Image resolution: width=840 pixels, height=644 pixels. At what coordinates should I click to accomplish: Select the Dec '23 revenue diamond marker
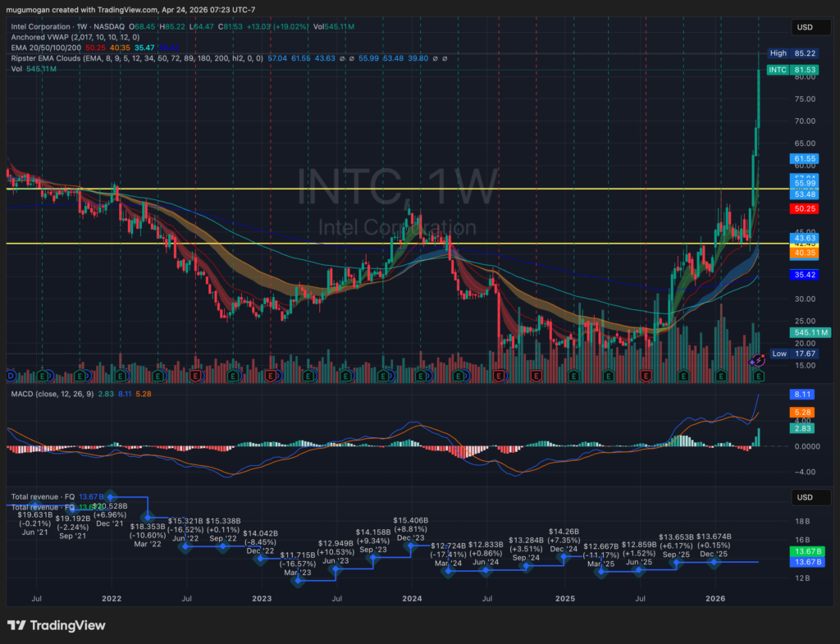pos(410,546)
